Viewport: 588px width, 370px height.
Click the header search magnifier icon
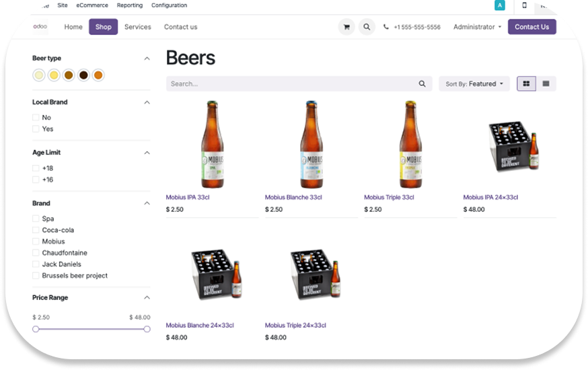click(366, 27)
